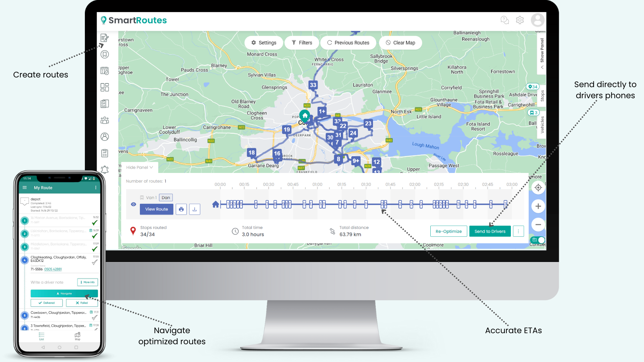Select the saved routes bookmark icon

pos(105,54)
